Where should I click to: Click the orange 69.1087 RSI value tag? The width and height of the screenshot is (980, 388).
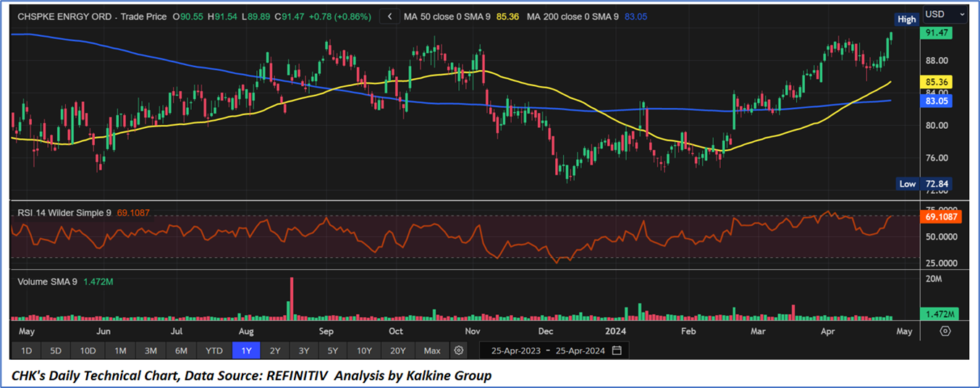[940, 216]
